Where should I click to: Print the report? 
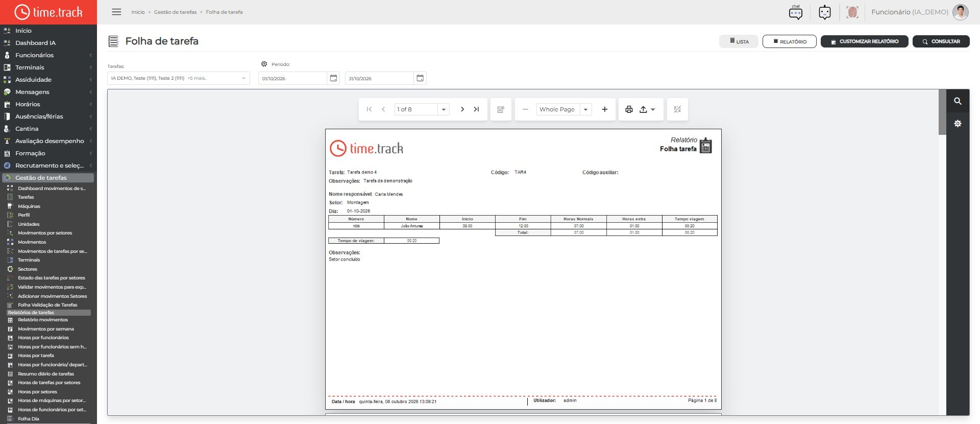coord(629,109)
